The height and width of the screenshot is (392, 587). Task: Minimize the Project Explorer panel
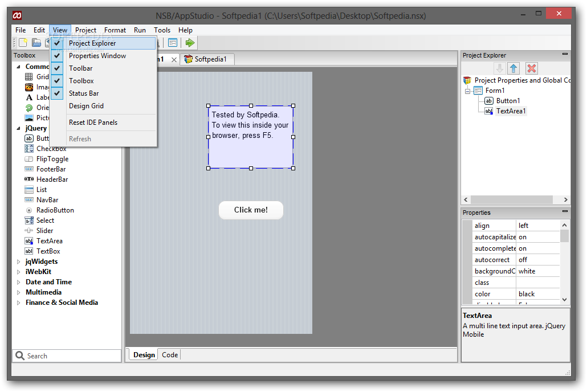click(x=565, y=54)
